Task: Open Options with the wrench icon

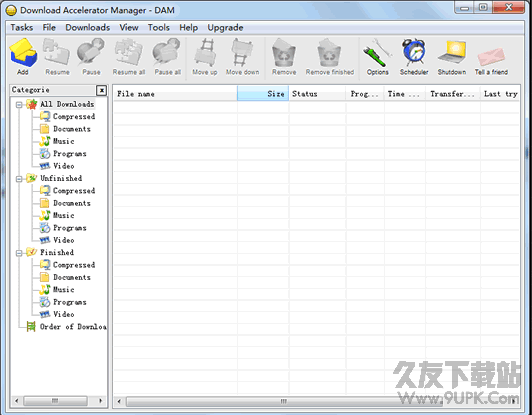Action: click(377, 56)
